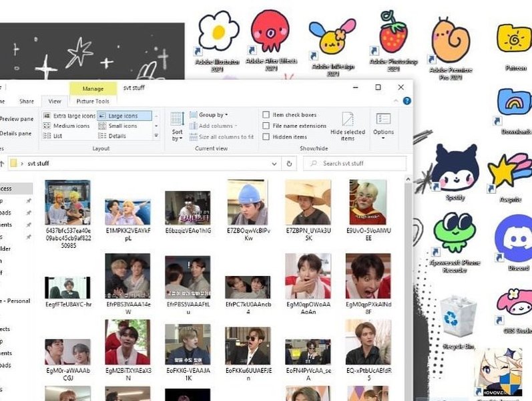Select the E1MPKK2VEAYkFpL image

[x=128, y=219]
